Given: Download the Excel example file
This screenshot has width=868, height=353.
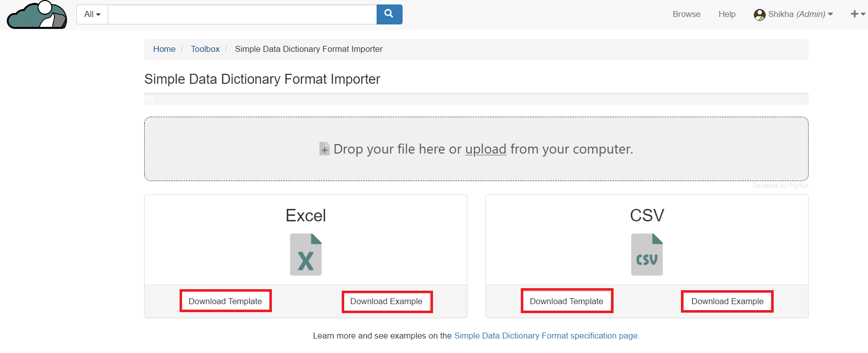Looking at the screenshot, I should (x=387, y=302).
